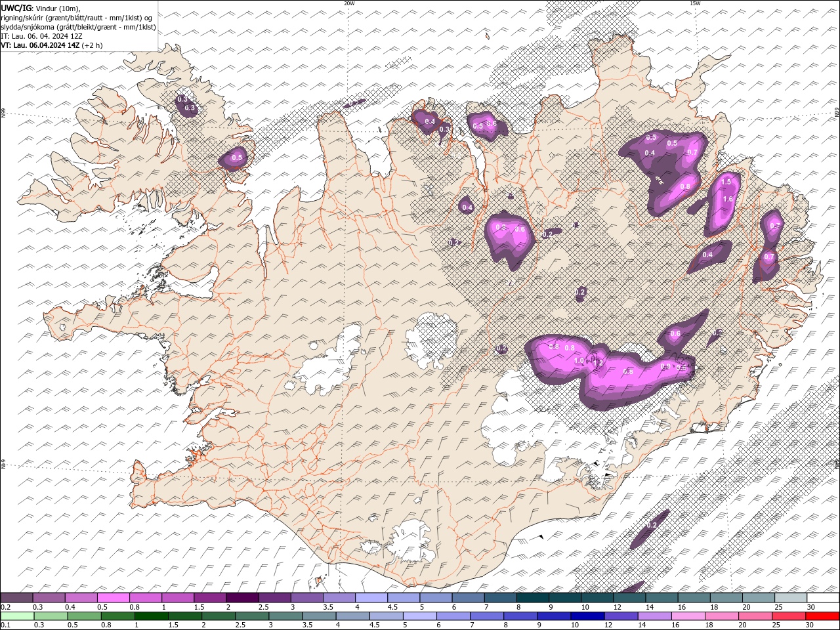Click the "0.2" value in the offshore southeast streak
This screenshot has width=840, height=630.
click(652, 526)
